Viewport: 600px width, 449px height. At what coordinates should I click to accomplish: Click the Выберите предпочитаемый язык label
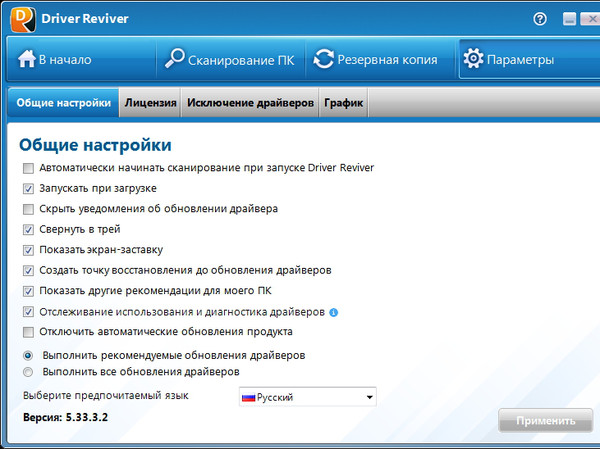click(106, 395)
